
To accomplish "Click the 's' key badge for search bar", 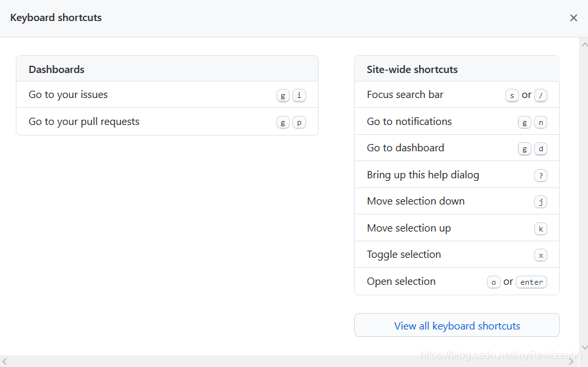I will pos(512,95).
